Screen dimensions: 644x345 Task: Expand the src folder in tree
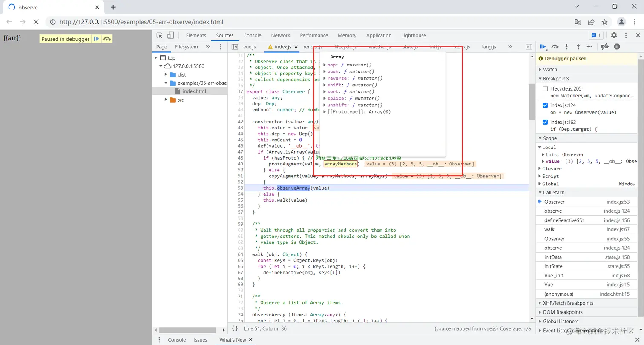pyautogui.click(x=167, y=100)
